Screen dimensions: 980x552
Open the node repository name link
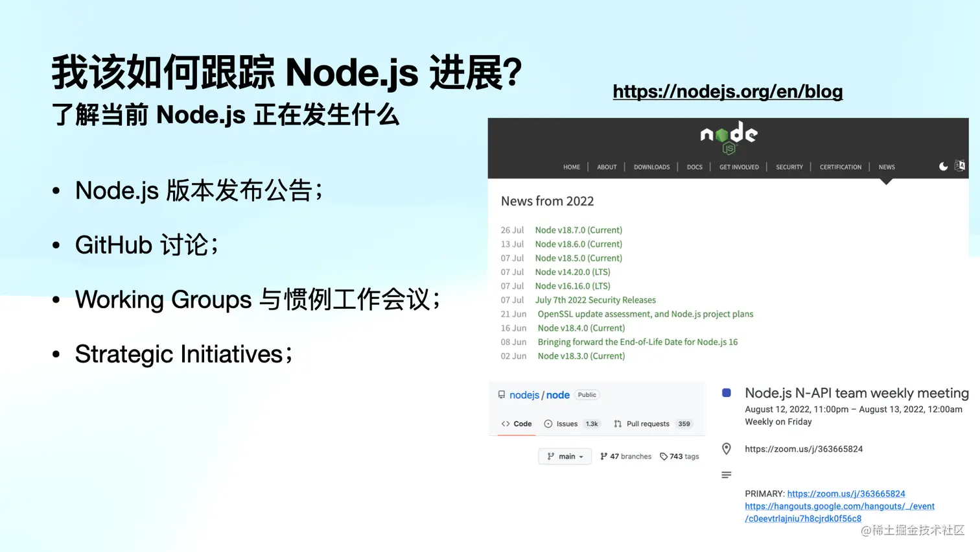click(557, 395)
